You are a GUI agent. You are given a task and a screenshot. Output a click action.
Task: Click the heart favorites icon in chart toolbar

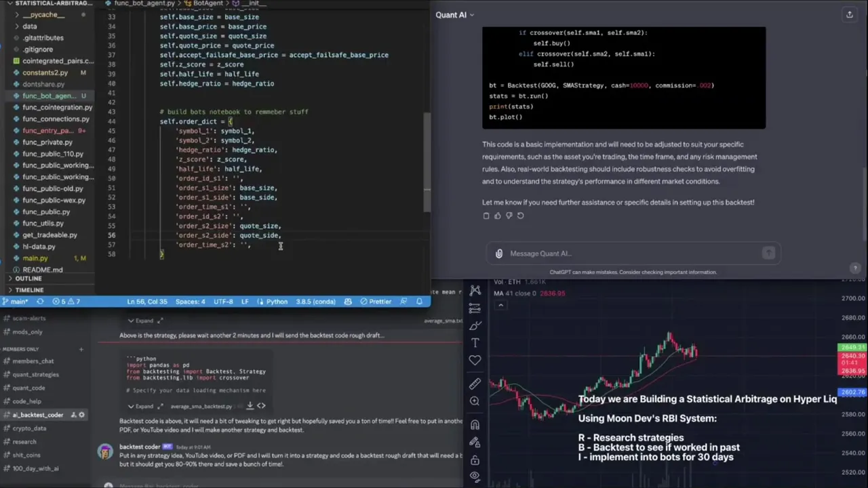pos(475,361)
